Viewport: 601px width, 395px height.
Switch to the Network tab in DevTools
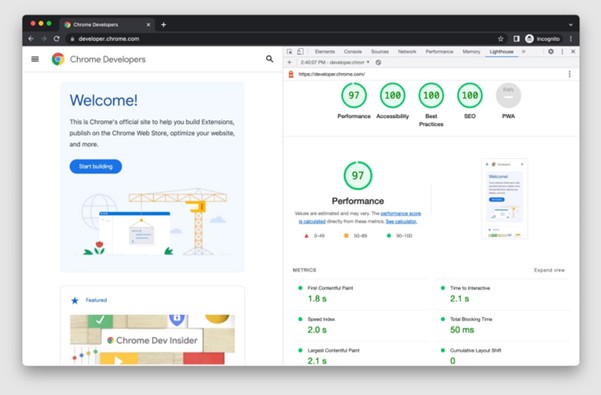click(x=407, y=51)
